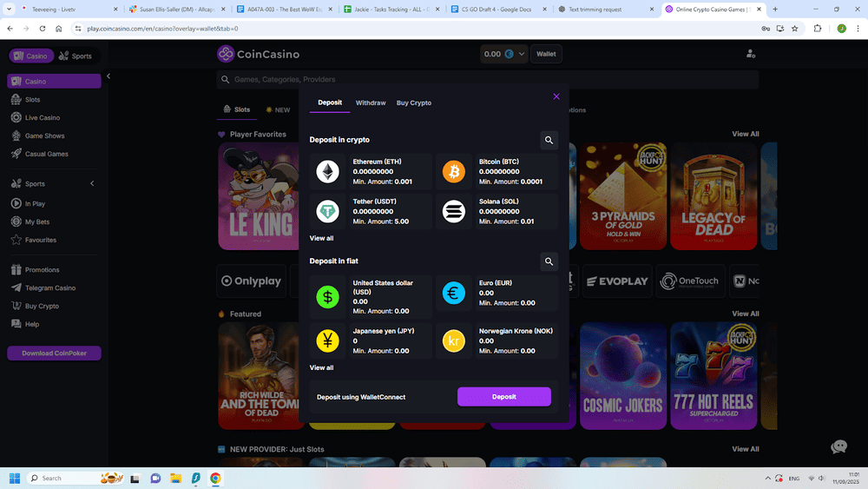Screen dimensions: 868x489
Task: Collapse the Sports section chevron
Action: [92, 183]
